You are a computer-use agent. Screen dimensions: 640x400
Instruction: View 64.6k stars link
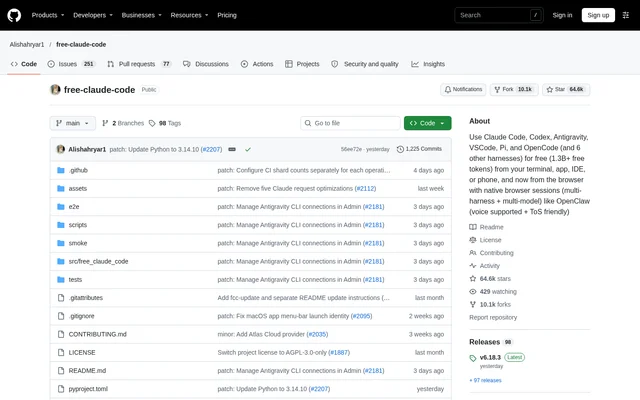(490, 279)
